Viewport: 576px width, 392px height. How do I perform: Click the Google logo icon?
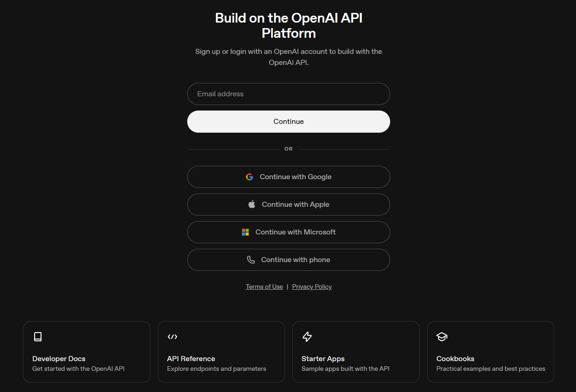click(x=249, y=177)
